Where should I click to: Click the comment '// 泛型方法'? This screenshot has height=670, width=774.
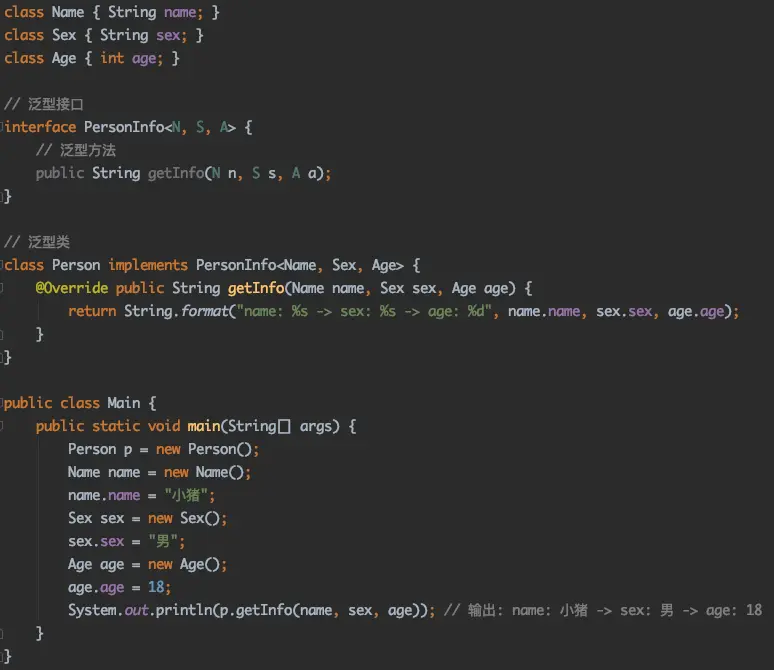(76, 150)
